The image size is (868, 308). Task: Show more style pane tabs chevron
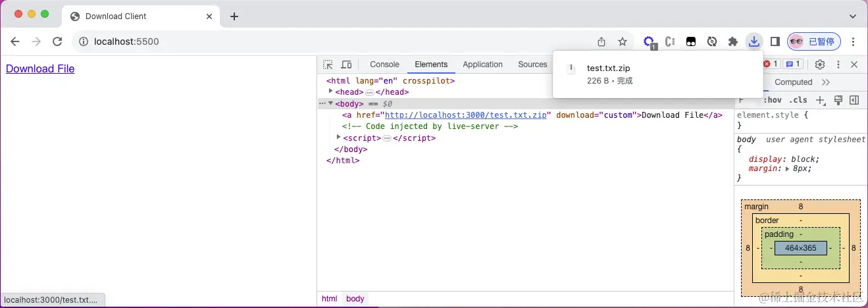tap(826, 82)
